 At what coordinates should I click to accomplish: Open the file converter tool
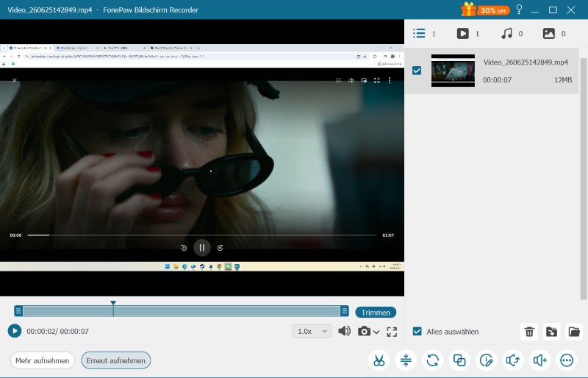(432, 360)
